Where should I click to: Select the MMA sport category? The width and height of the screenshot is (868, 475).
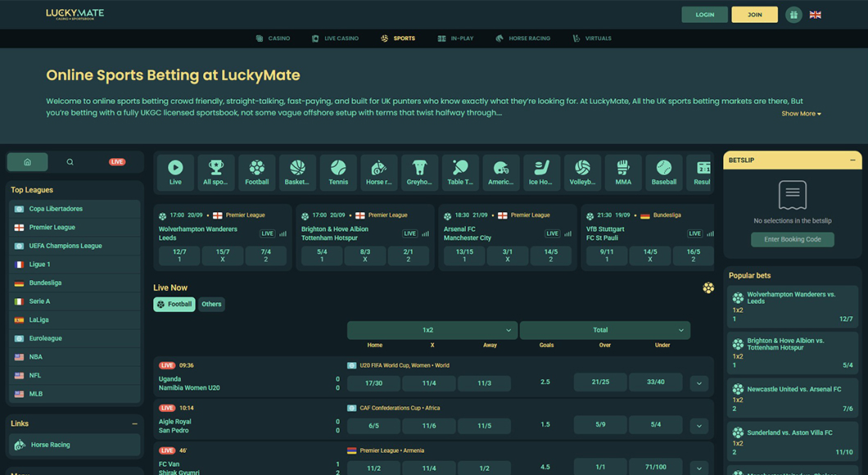pos(623,172)
